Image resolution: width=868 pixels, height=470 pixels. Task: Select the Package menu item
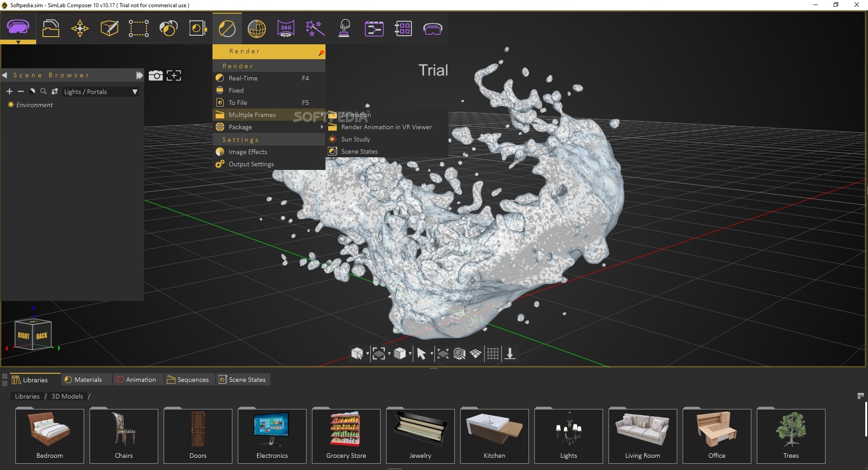click(x=269, y=127)
